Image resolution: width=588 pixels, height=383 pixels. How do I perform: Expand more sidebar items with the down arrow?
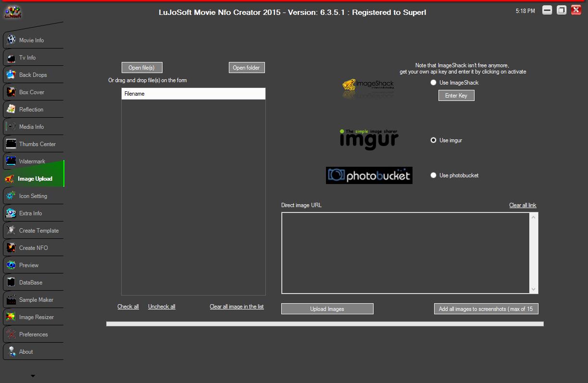click(x=33, y=376)
